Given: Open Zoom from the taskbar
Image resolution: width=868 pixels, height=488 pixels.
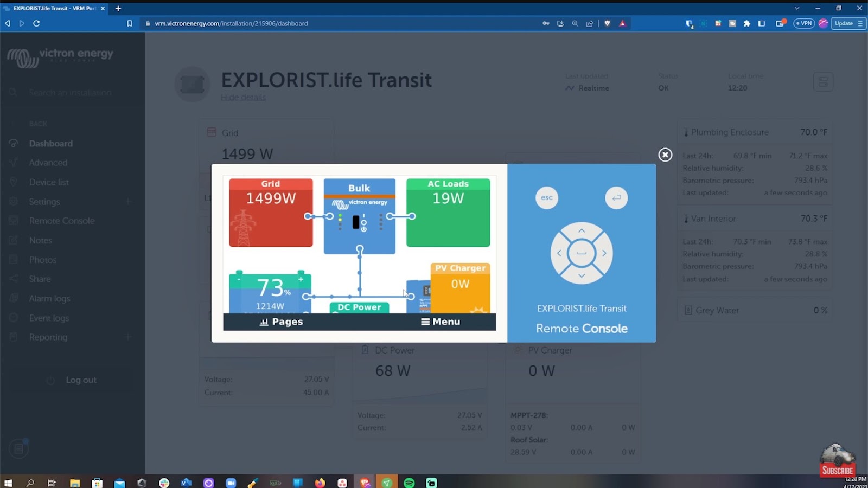Looking at the screenshot, I should 231,483.
